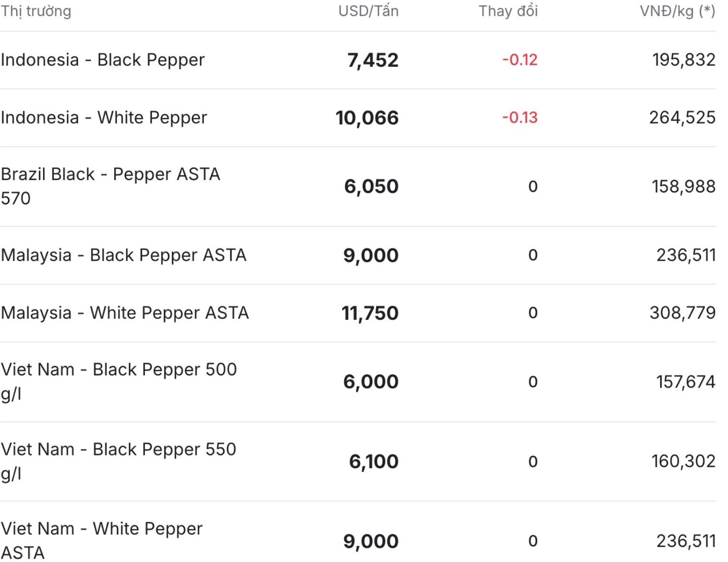Click the USD/Tấn column header
728x562 pixels.
368,11
